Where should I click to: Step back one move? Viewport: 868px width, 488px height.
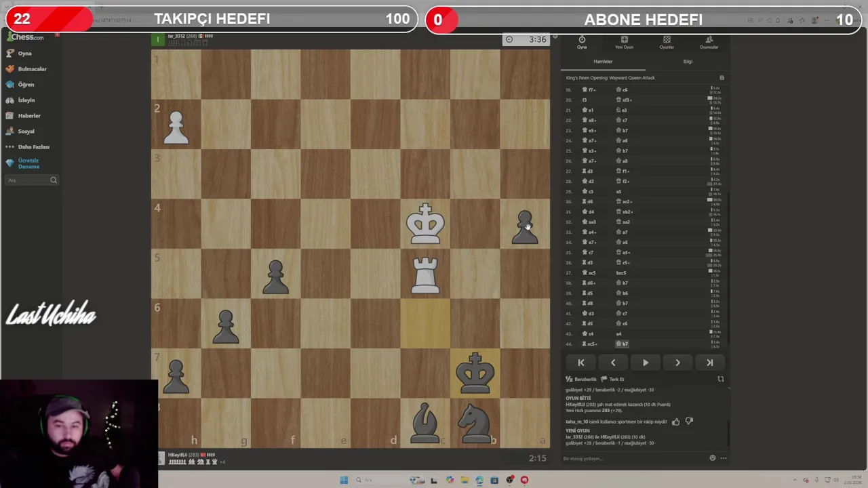[613, 363]
